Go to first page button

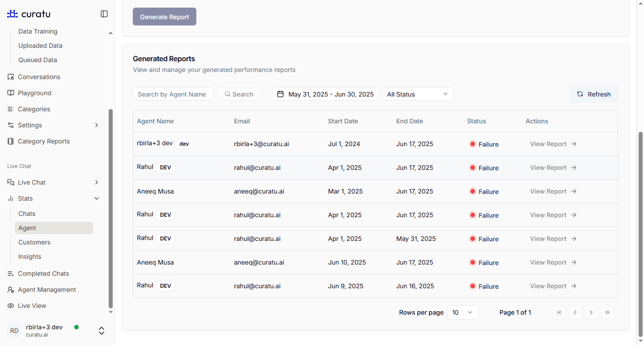click(559, 313)
